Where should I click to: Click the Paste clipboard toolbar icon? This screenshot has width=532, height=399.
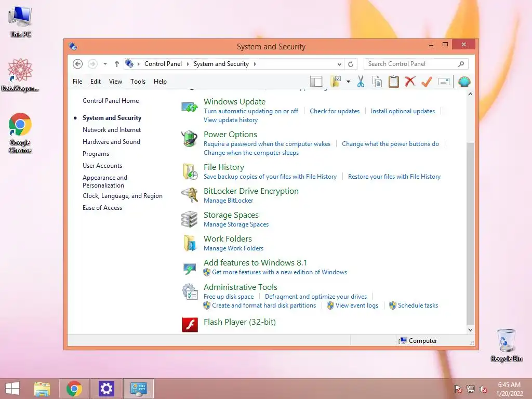pyautogui.click(x=394, y=82)
